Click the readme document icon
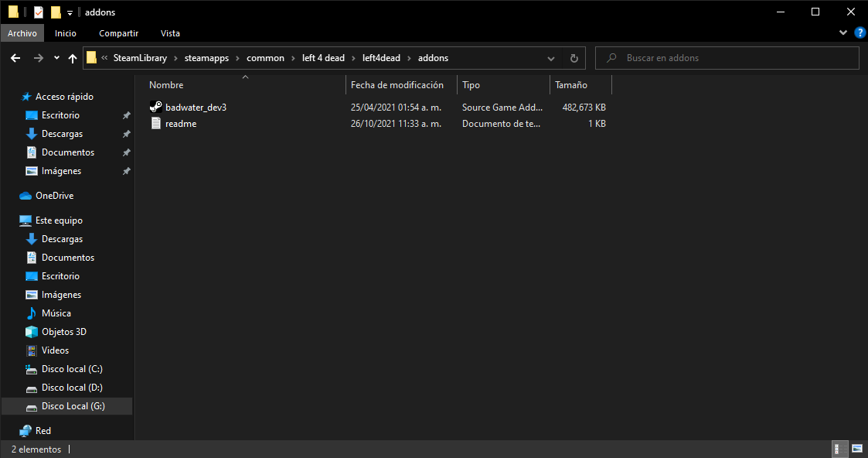This screenshot has width=868, height=458. (x=156, y=124)
